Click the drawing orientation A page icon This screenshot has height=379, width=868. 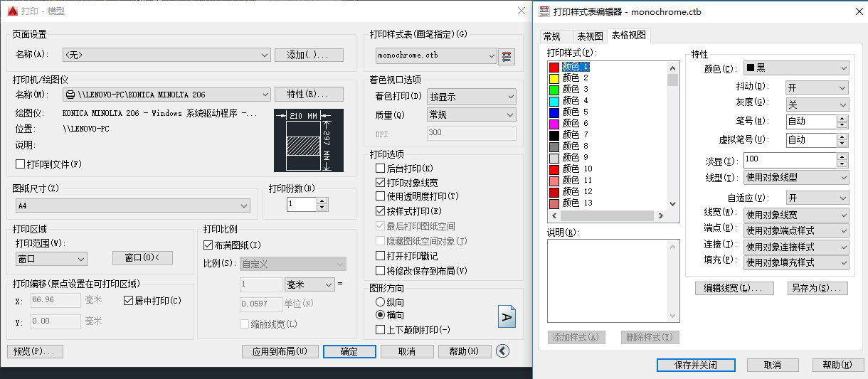(x=507, y=316)
